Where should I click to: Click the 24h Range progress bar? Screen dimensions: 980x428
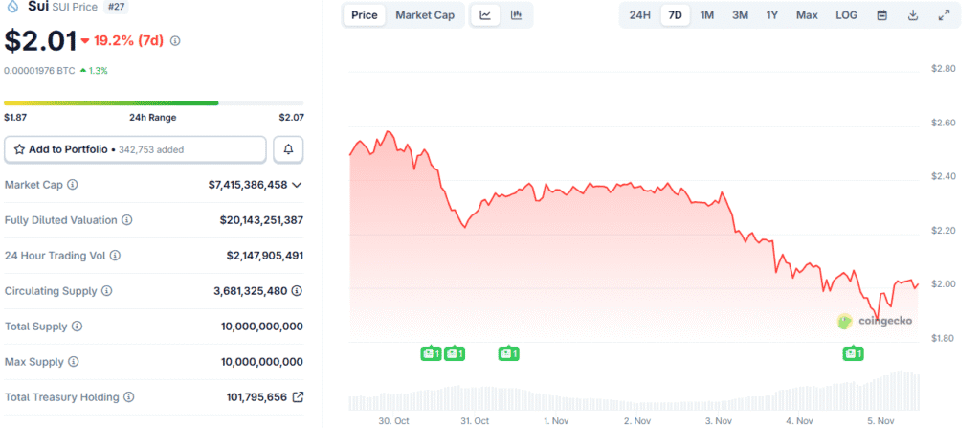(153, 103)
